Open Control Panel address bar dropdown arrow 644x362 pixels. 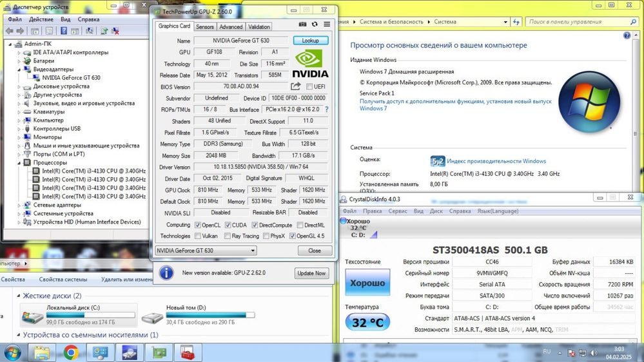tap(505, 22)
